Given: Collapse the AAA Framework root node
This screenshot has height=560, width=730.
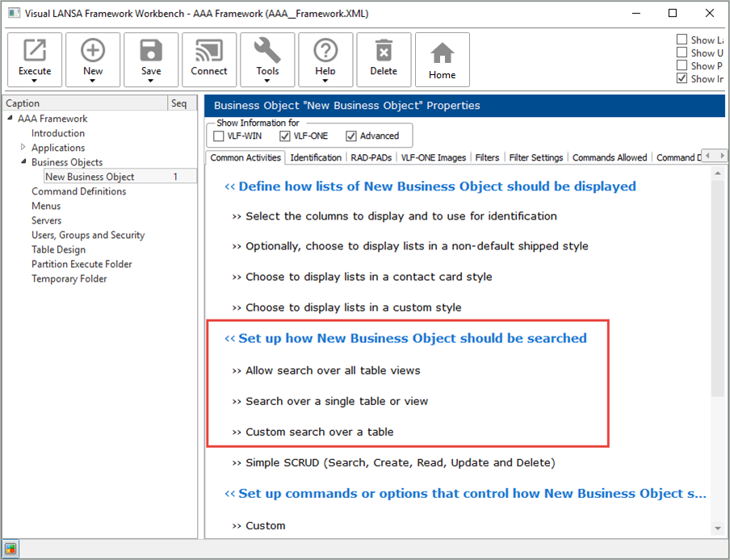Looking at the screenshot, I should pyautogui.click(x=10, y=119).
